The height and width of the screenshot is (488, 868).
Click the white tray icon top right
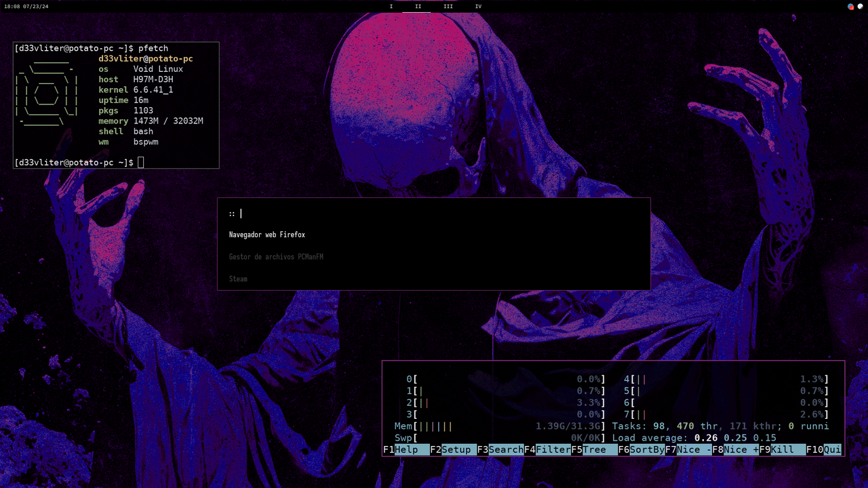(x=860, y=6)
